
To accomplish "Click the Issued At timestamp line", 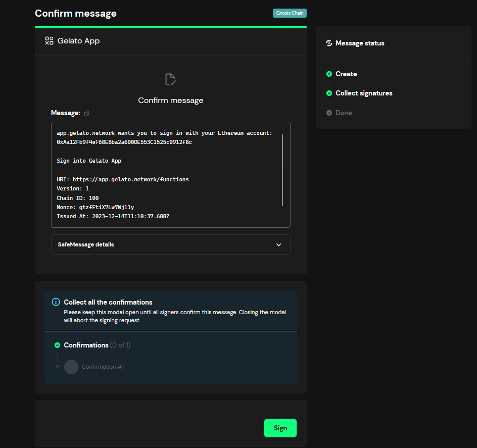I will coord(113,216).
